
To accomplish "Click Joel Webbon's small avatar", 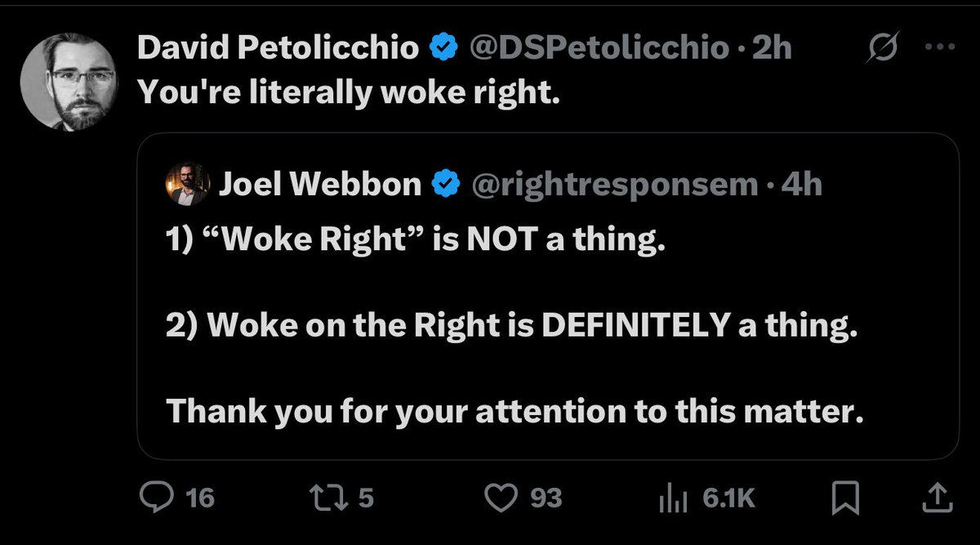I will coord(187,185).
